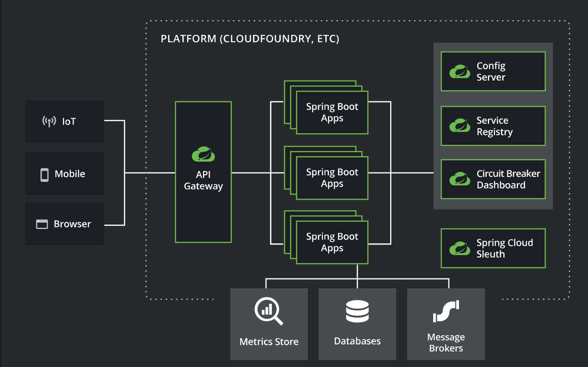Select the Mobile client box
This screenshot has width=588, height=367.
pyautogui.click(x=64, y=174)
